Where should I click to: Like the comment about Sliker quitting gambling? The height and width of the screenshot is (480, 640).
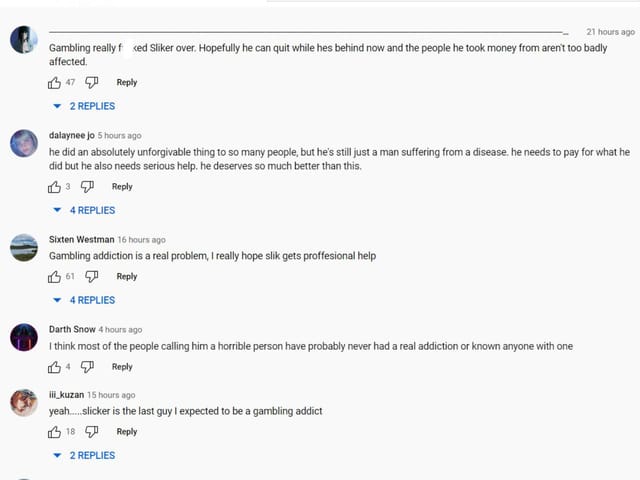point(55,83)
